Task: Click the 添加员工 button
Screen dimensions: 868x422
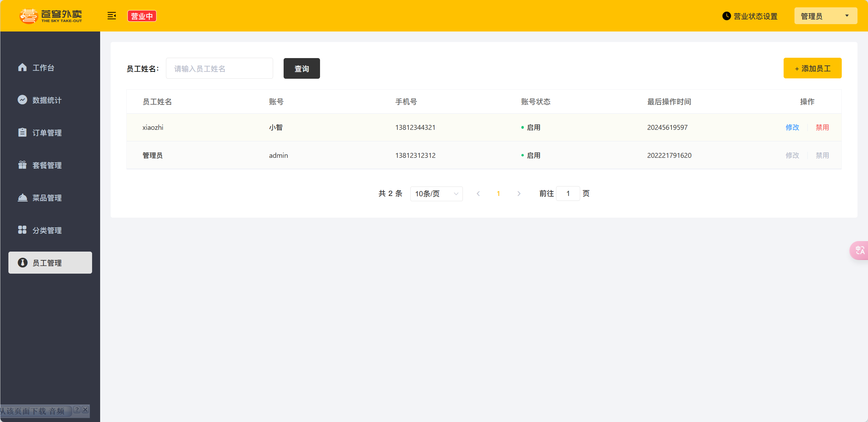Action: [812, 68]
